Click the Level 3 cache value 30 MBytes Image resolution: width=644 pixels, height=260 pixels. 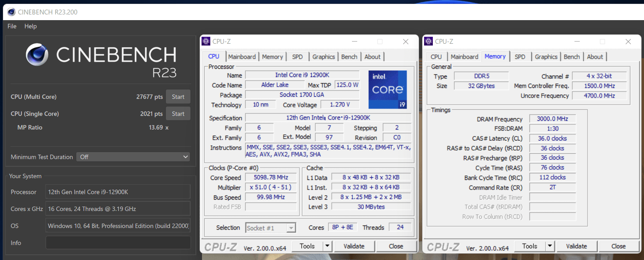pyautogui.click(x=371, y=207)
